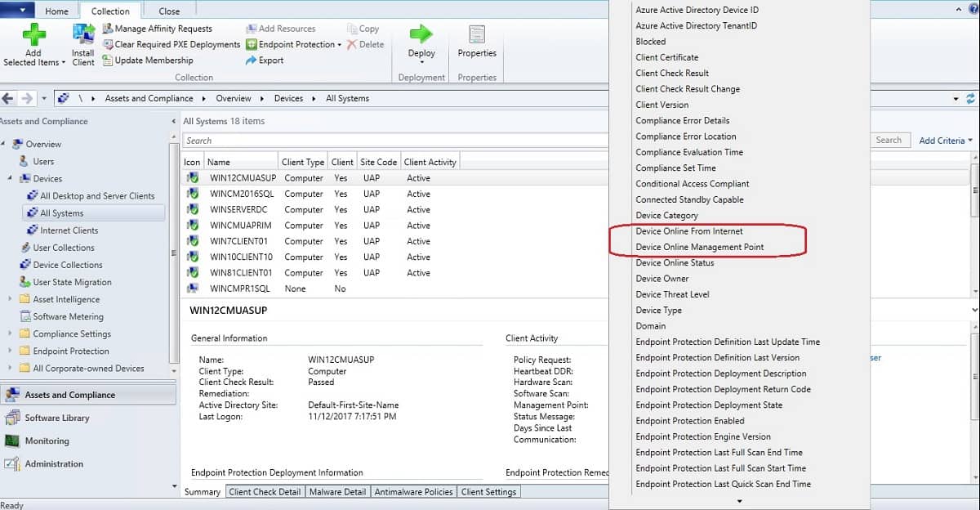980x510 pixels.
Task: Collapse the Devices tree node
Action: [11, 178]
